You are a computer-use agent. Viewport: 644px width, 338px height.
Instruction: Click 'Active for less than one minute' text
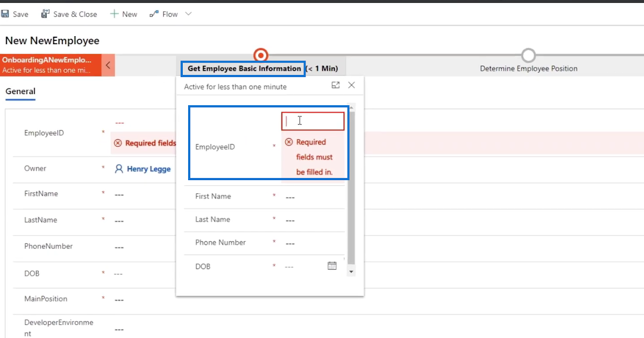point(235,87)
